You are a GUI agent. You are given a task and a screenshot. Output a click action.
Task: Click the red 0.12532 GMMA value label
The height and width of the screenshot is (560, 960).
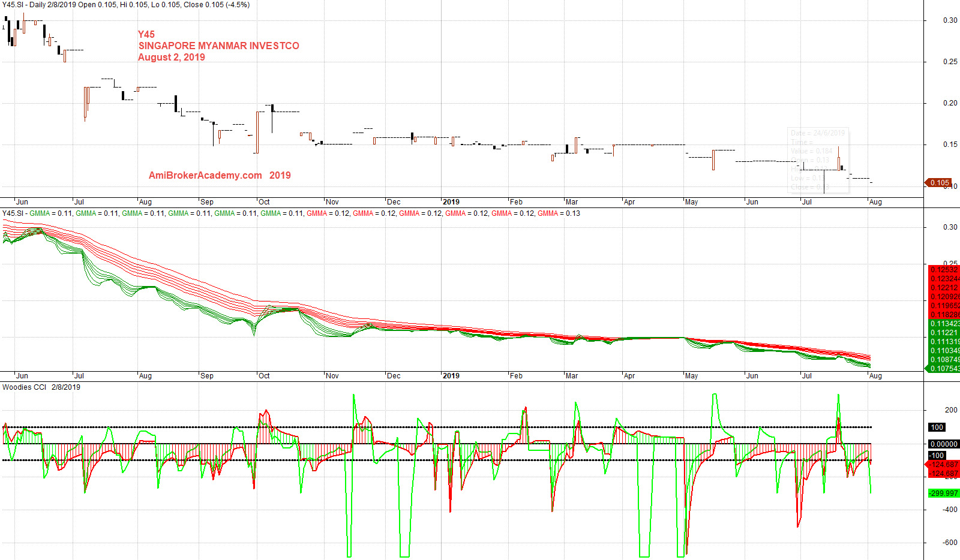tap(944, 269)
